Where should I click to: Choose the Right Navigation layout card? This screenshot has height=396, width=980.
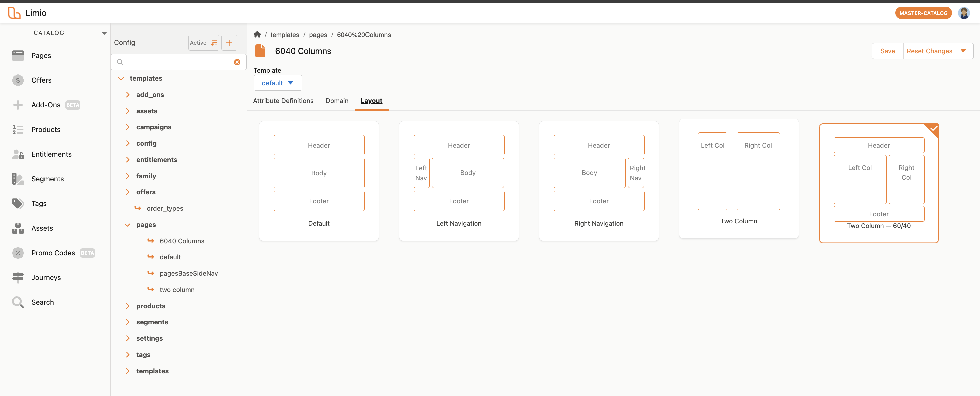point(598,181)
